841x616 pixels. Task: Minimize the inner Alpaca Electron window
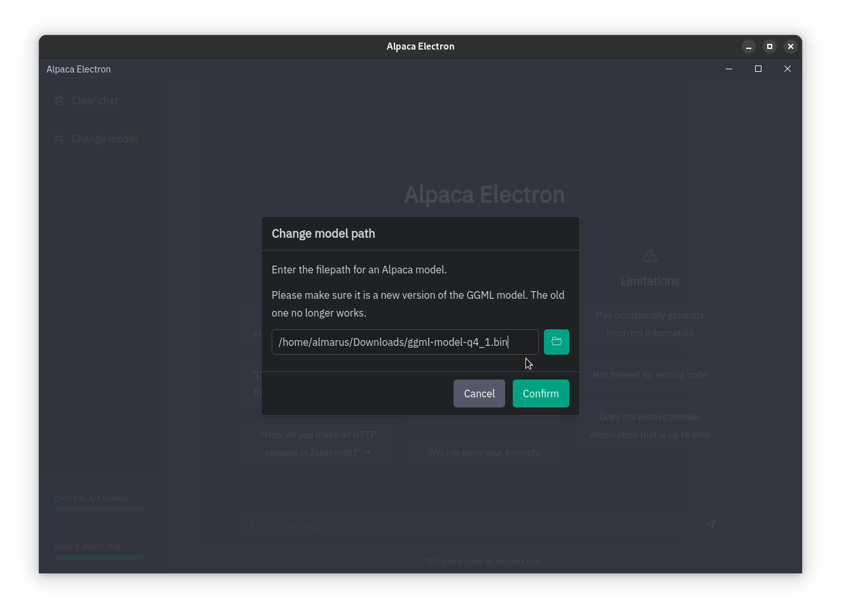point(729,69)
